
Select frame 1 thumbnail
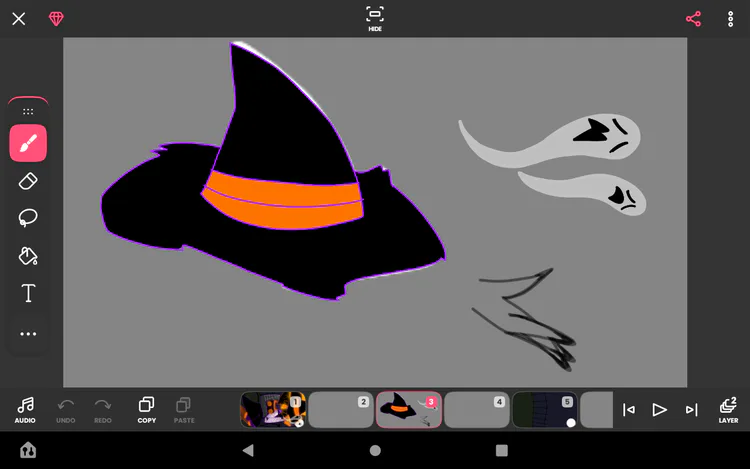(273, 410)
